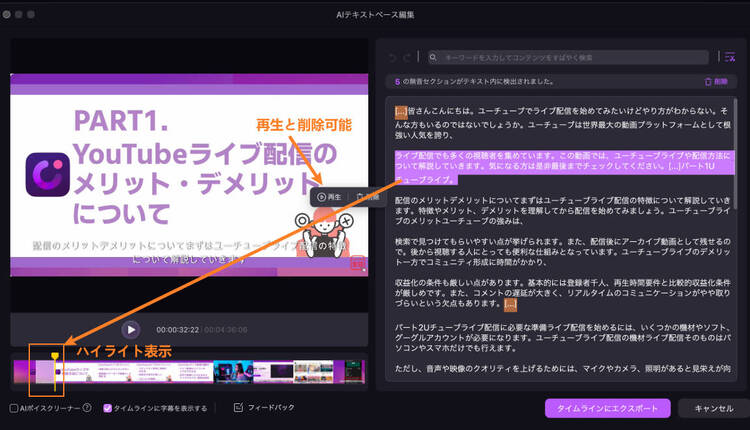Open the フィードバック link

click(x=271, y=408)
